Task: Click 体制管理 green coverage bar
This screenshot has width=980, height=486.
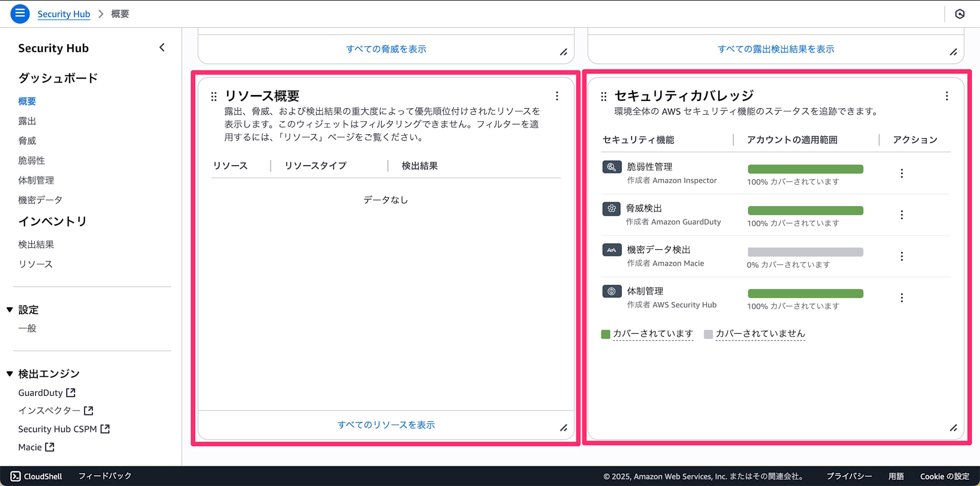Action: [x=806, y=293]
